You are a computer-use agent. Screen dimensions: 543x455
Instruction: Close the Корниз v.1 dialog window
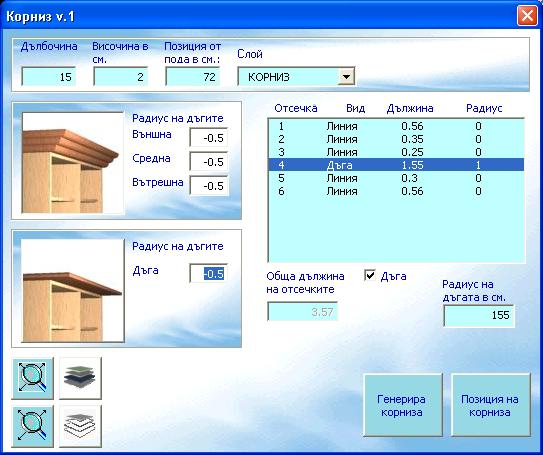(x=527, y=16)
